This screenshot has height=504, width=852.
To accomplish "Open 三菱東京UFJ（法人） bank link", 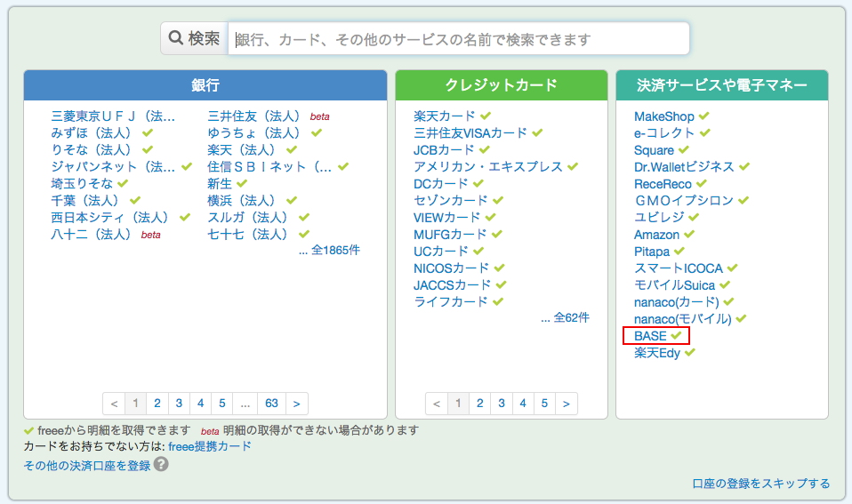I will pyautogui.click(x=112, y=116).
